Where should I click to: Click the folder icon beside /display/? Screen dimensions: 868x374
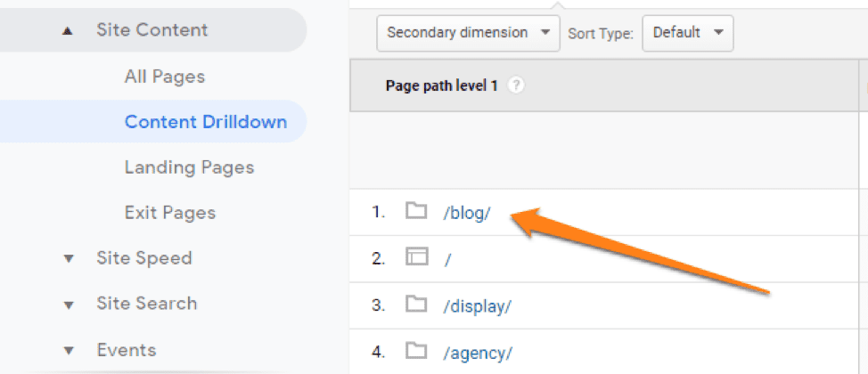(416, 305)
